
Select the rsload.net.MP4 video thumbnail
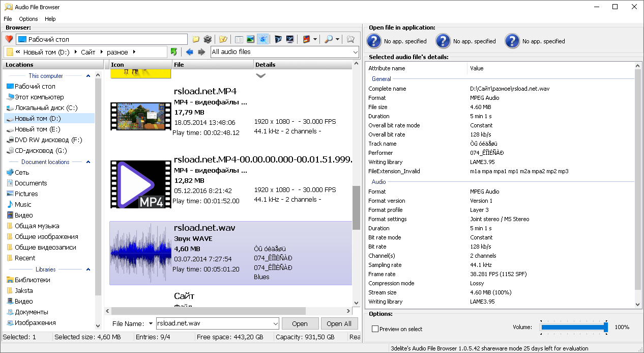click(x=141, y=116)
